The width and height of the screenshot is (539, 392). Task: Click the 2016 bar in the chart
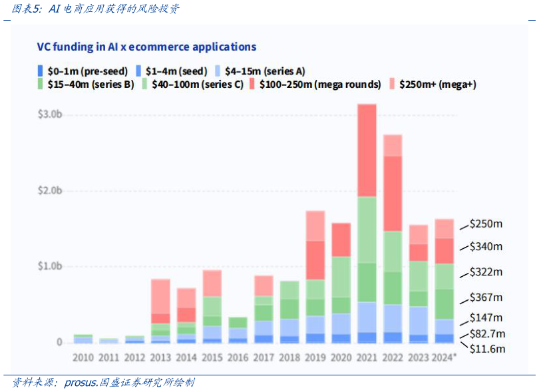[238, 329]
